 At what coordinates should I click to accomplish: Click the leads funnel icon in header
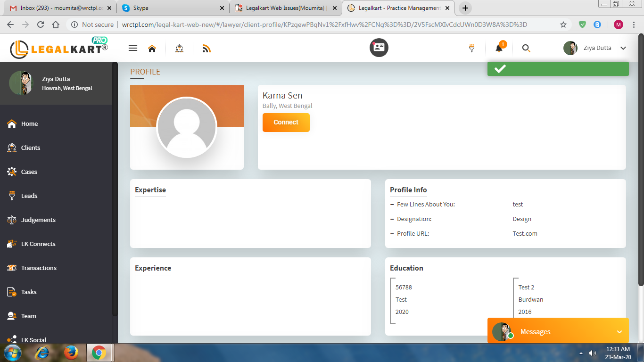pyautogui.click(x=471, y=48)
